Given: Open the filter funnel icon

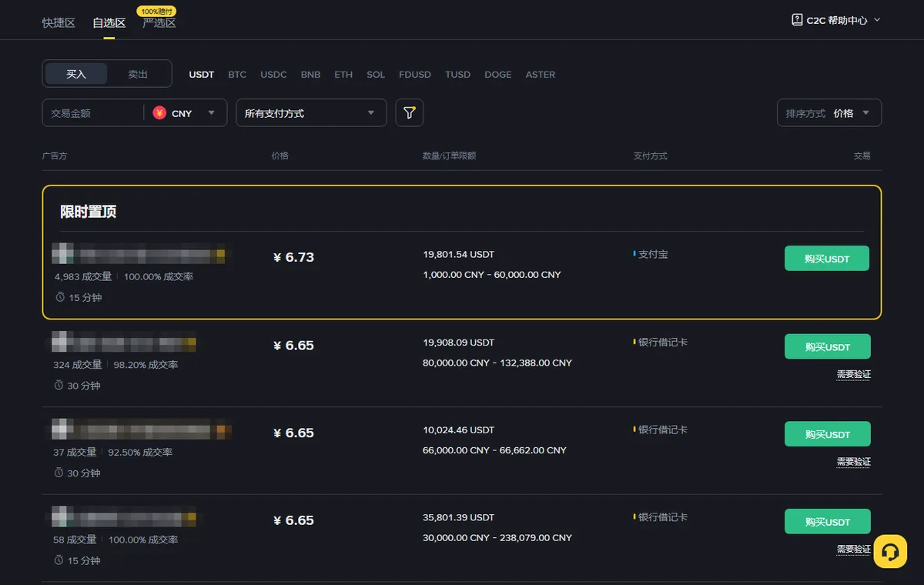Looking at the screenshot, I should 410,113.
